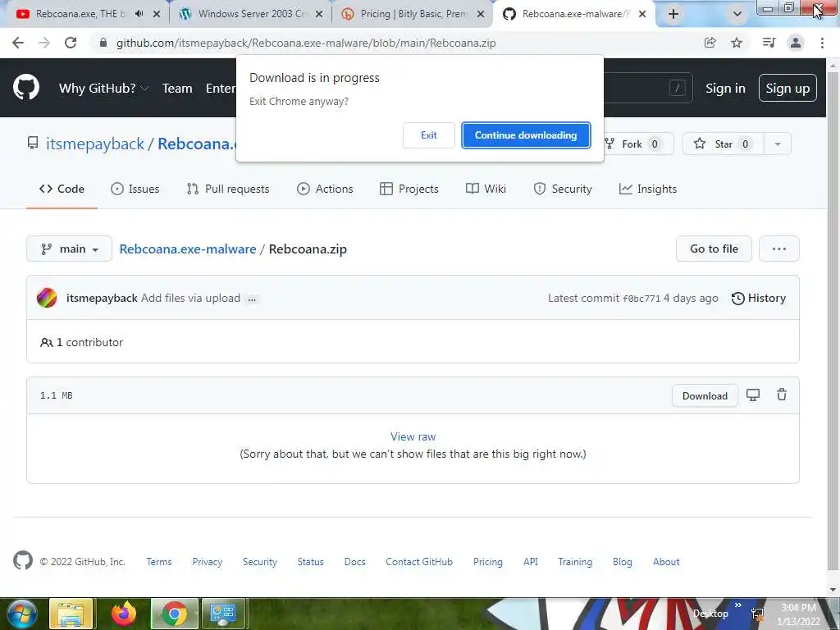
Task: Open the Projects repository tab
Action: pyautogui.click(x=409, y=189)
